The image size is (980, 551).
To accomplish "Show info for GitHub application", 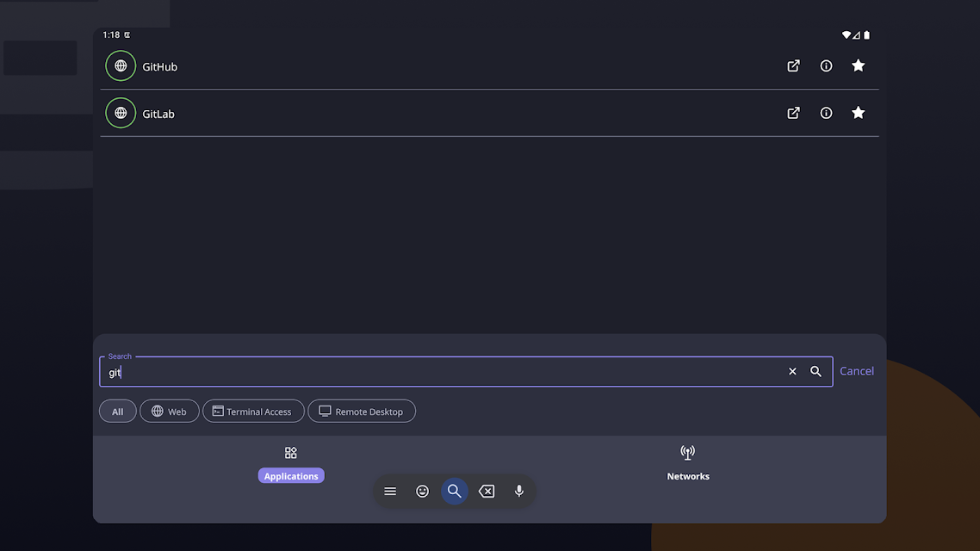I will [x=826, y=65].
